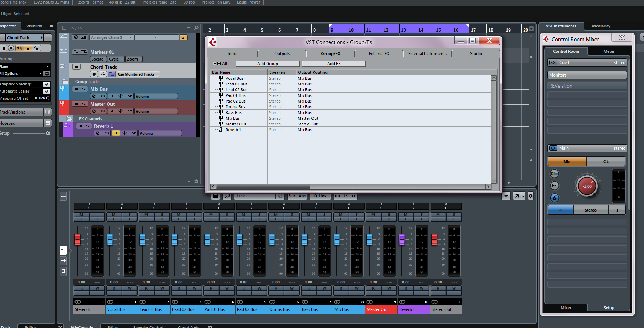Adjust the Control Room level knob showing -3.00

[587, 186]
